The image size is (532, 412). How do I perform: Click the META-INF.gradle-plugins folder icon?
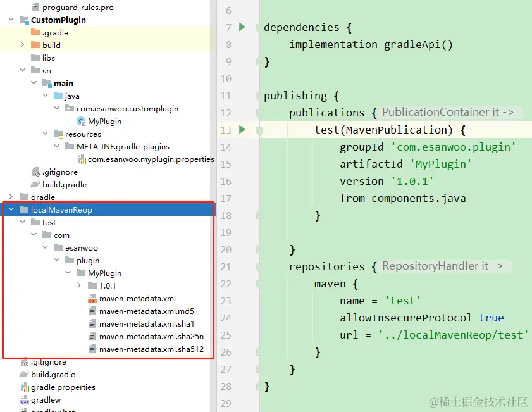coord(70,146)
